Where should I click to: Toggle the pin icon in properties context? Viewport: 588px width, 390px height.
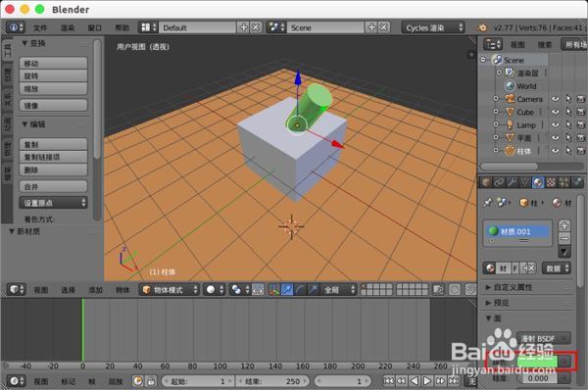point(487,203)
